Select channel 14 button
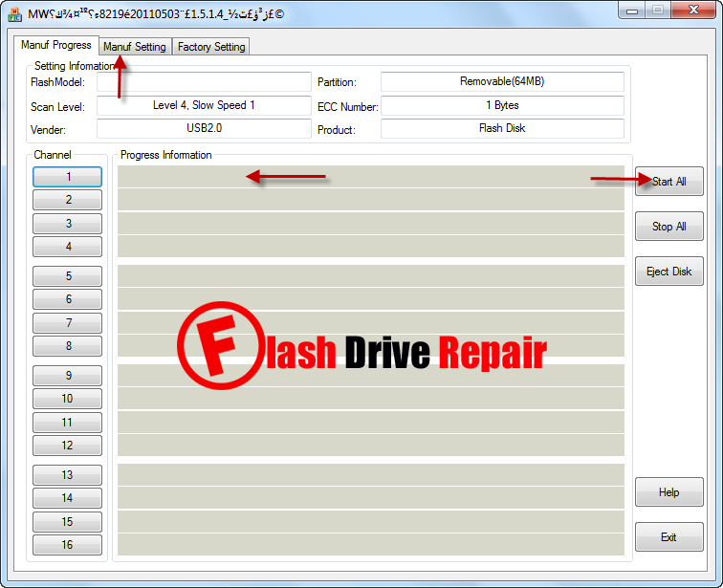Viewport: 723px width, 588px height. coord(67,498)
